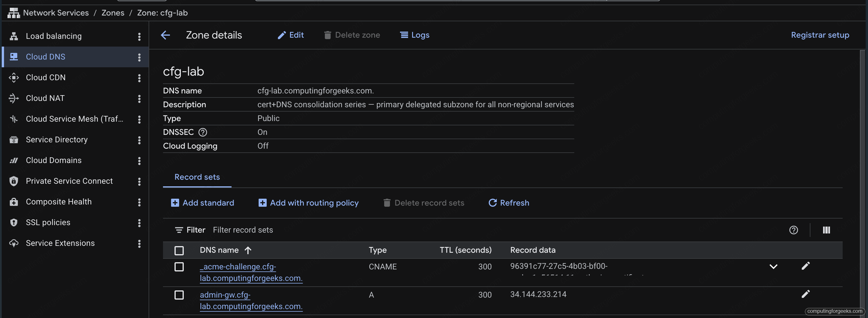Select the Service Extensions sidebar icon
The image size is (868, 318).
coord(14,243)
